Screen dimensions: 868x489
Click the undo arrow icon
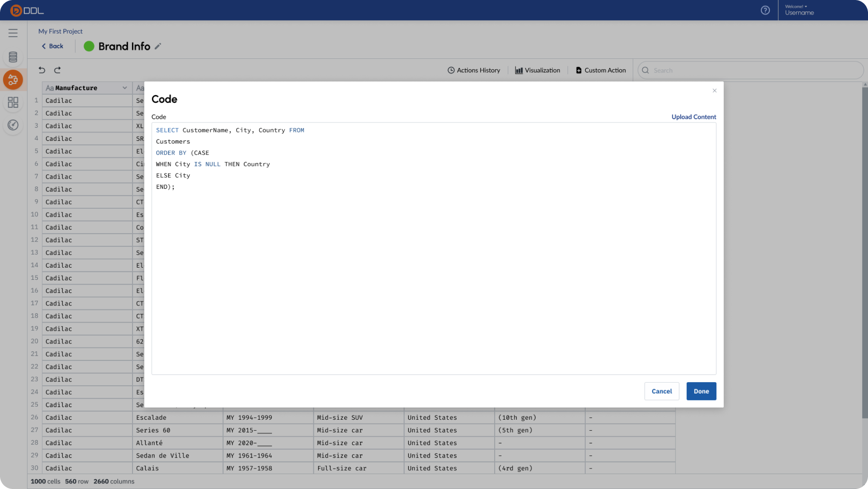tap(42, 70)
